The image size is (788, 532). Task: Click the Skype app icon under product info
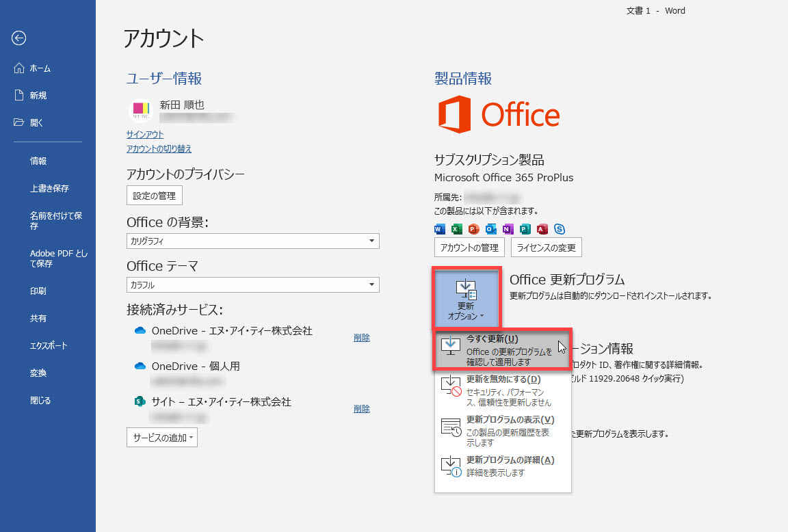[x=560, y=229]
